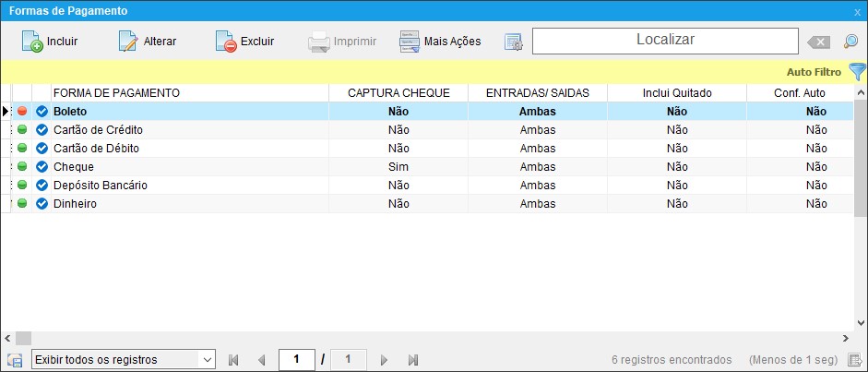Sort by Inclui Quitado column header
This screenshot has height=372, width=868.
(677, 93)
